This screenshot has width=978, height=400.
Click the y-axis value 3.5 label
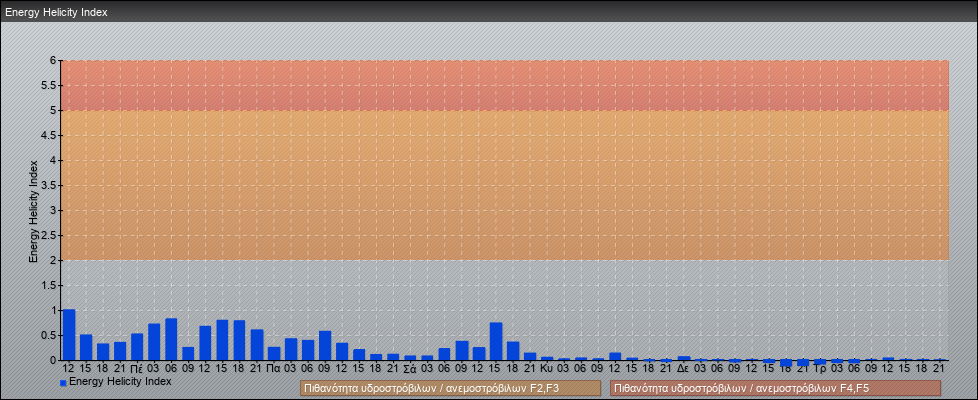[50, 185]
